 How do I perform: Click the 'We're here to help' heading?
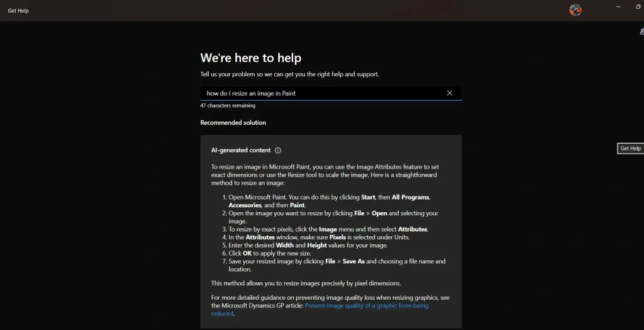click(250, 58)
